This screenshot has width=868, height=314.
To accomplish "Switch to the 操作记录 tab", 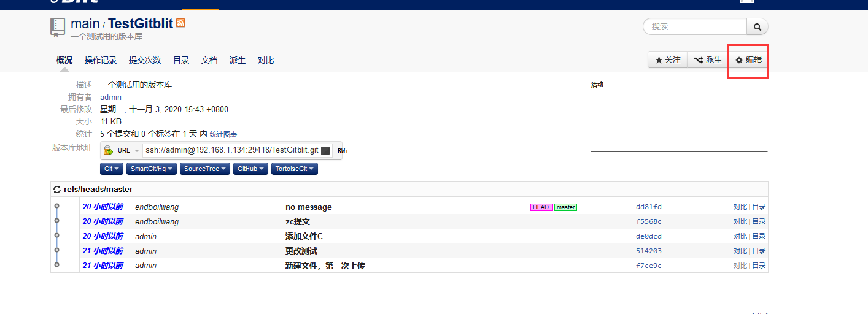I will (101, 60).
